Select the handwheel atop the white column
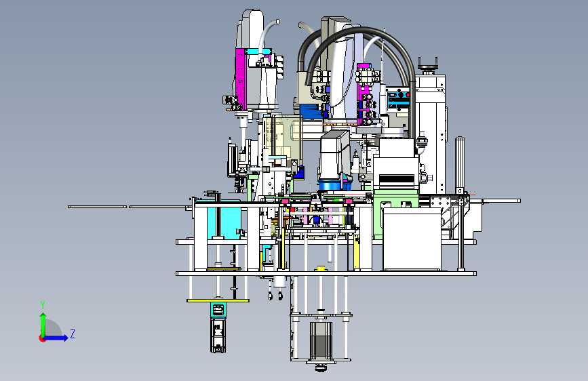 click(428, 66)
